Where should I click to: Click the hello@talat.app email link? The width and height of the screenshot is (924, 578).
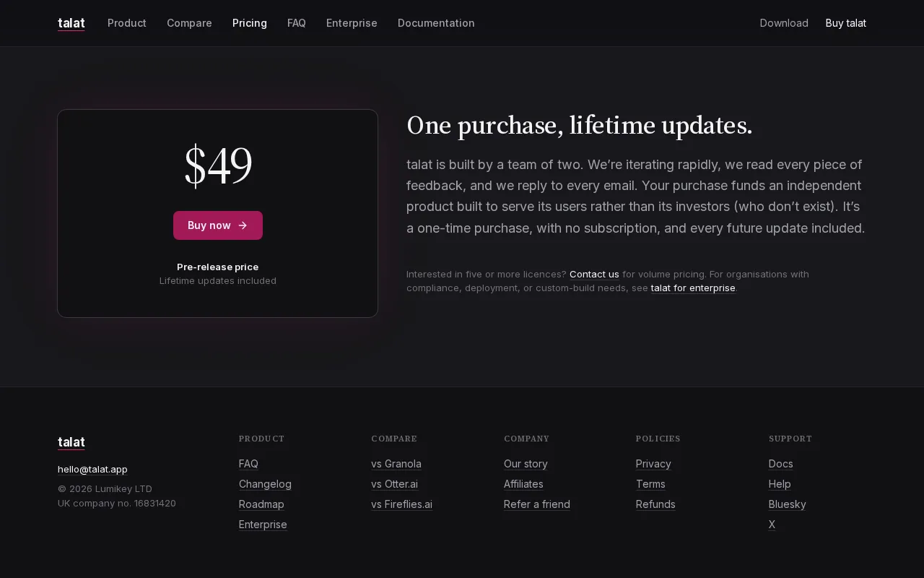click(92, 470)
